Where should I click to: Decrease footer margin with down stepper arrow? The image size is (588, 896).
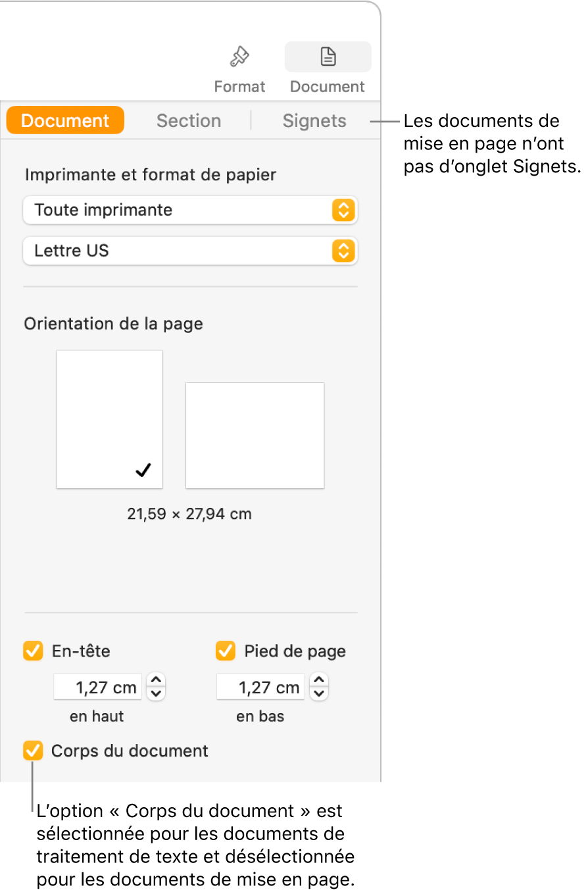click(319, 693)
